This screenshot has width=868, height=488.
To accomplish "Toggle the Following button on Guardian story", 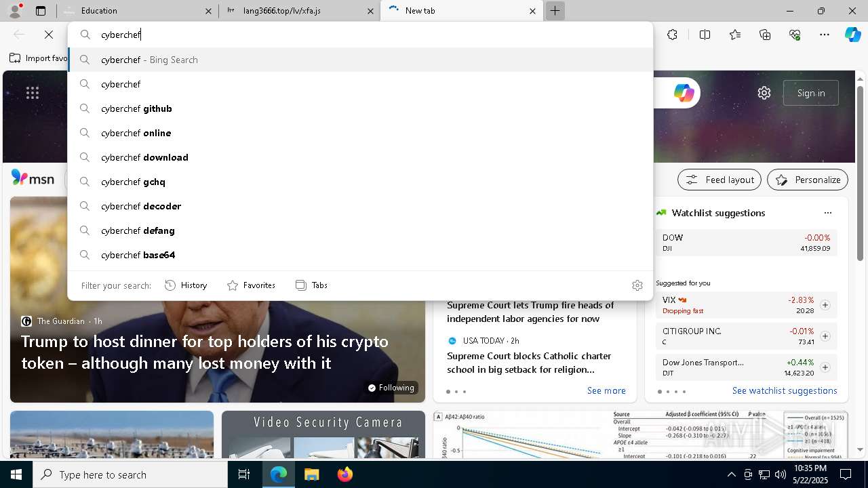I will point(391,388).
